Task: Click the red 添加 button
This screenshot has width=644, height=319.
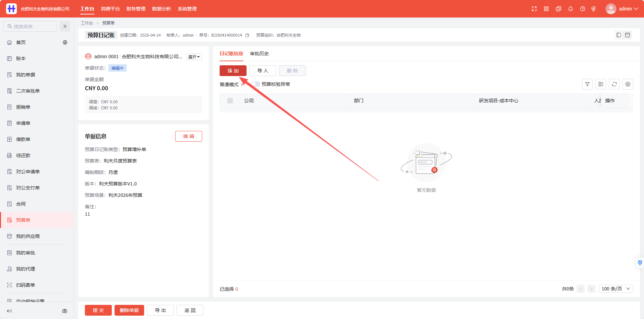Action: click(233, 71)
